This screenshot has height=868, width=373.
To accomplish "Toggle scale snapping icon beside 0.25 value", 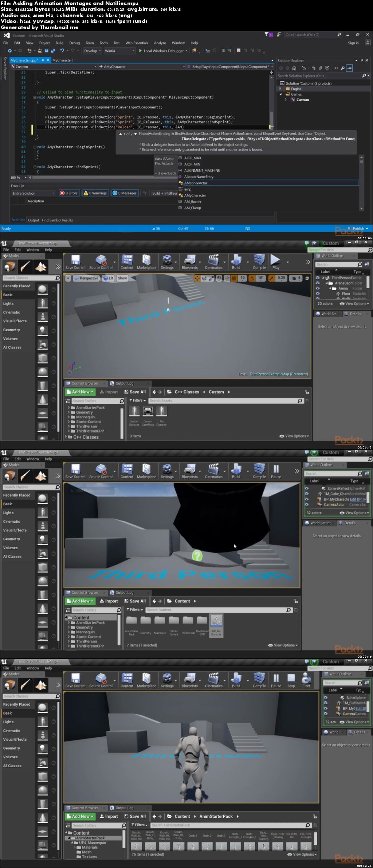I will (x=271, y=278).
